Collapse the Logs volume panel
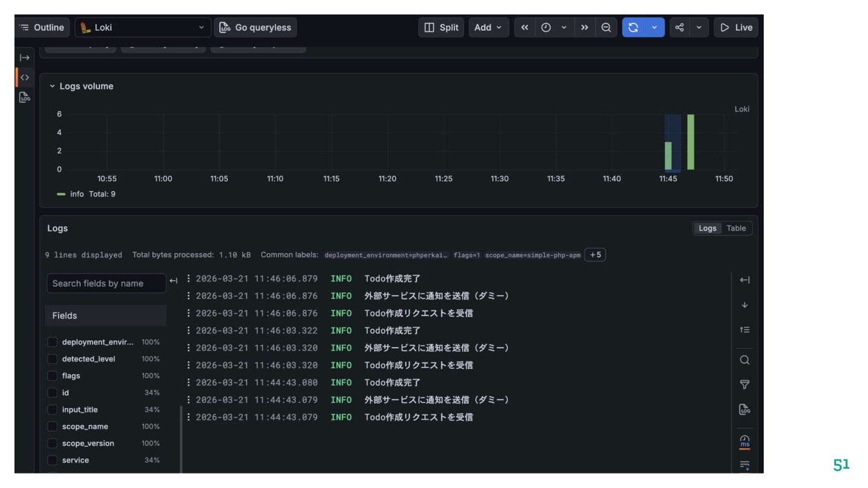Image resolution: width=868 pixels, height=488 pixels. click(x=52, y=86)
